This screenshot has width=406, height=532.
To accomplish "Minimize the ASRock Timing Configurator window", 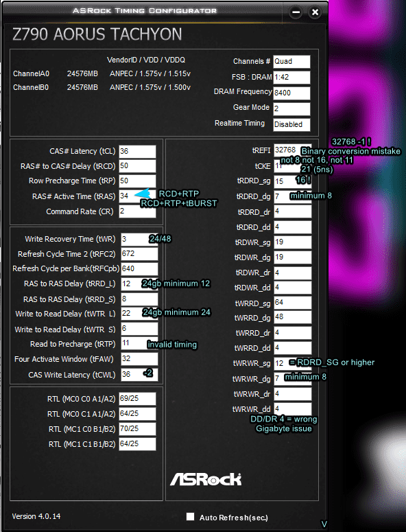I will 296,12.
